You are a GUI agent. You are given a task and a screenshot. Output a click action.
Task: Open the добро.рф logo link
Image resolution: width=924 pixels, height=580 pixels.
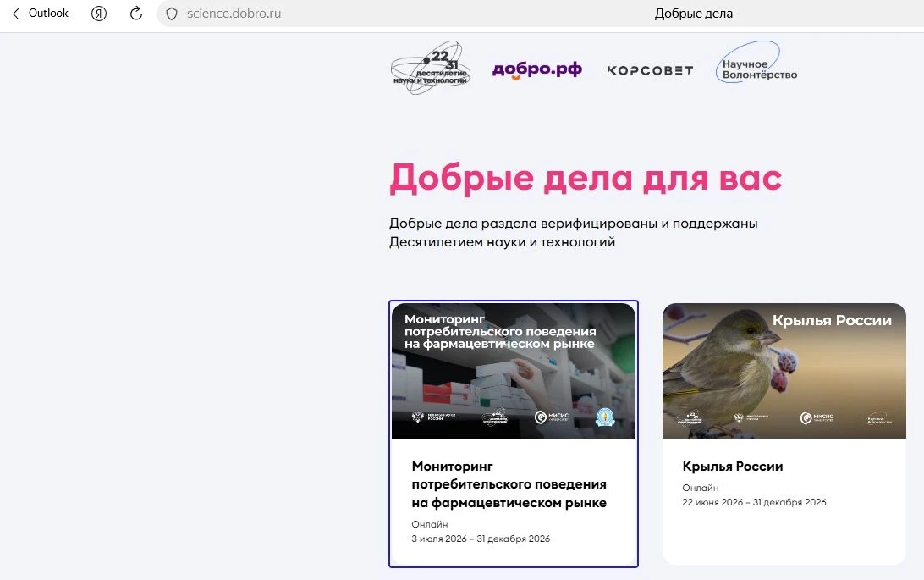coord(536,70)
